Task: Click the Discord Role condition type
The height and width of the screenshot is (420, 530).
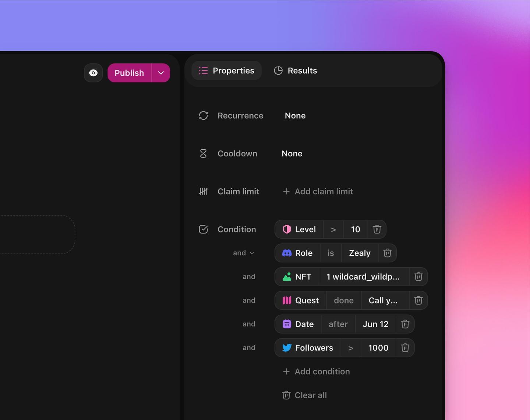Action: (297, 253)
